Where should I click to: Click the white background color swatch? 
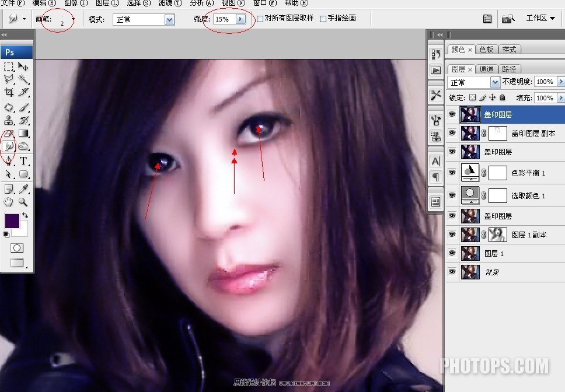click(23, 232)
